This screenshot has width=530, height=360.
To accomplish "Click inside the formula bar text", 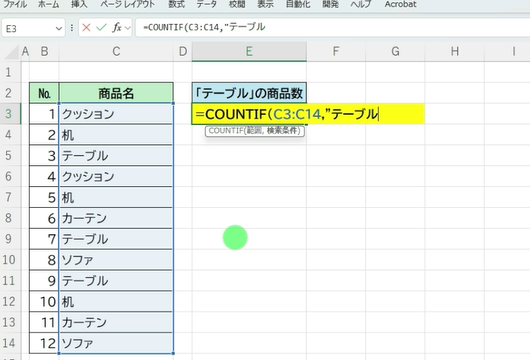I will tap(204, 27).
